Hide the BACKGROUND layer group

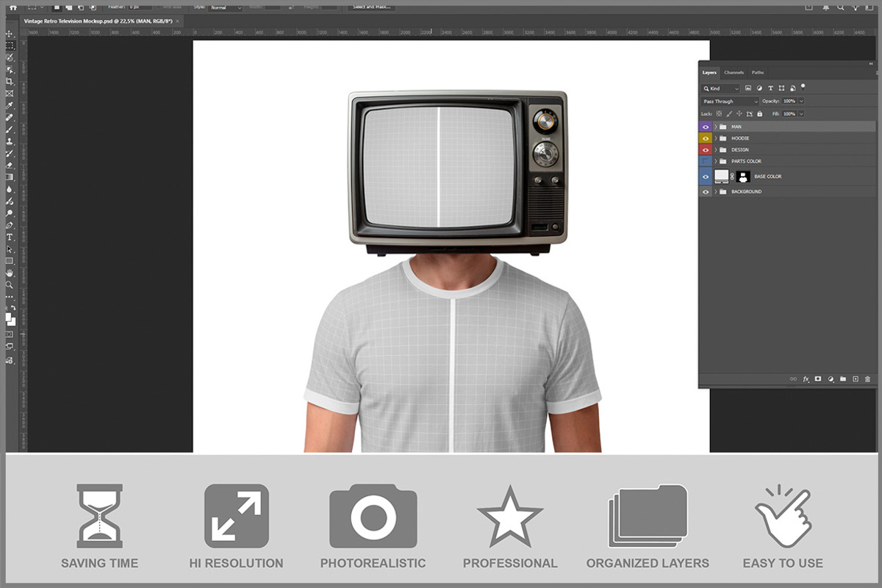pos(706,192)
